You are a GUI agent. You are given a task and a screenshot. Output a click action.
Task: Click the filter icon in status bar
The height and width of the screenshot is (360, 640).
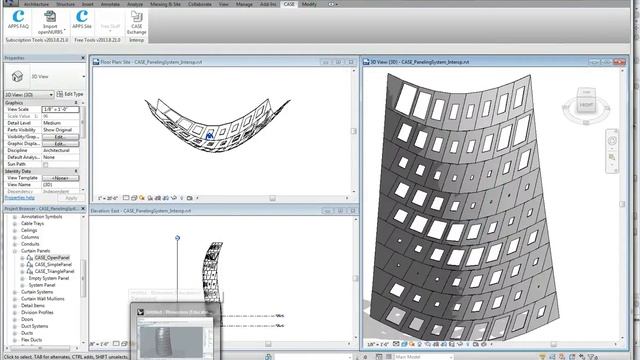coord(593,357)
